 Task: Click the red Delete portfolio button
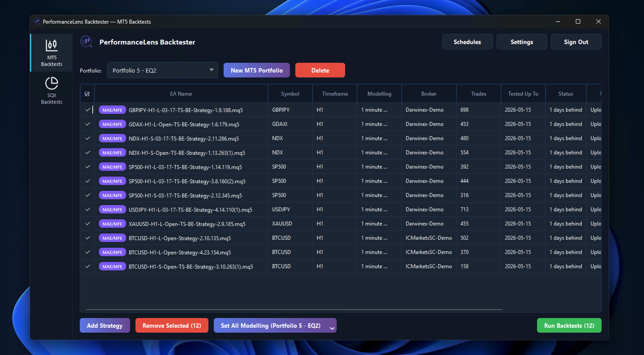tap(320, 71)
